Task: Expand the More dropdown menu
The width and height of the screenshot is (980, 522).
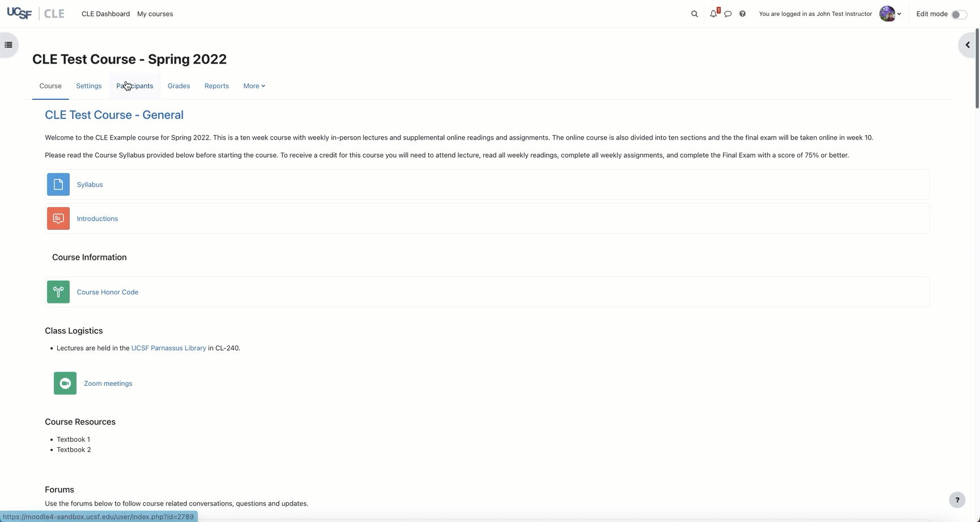Action: [x=254, y=86]
